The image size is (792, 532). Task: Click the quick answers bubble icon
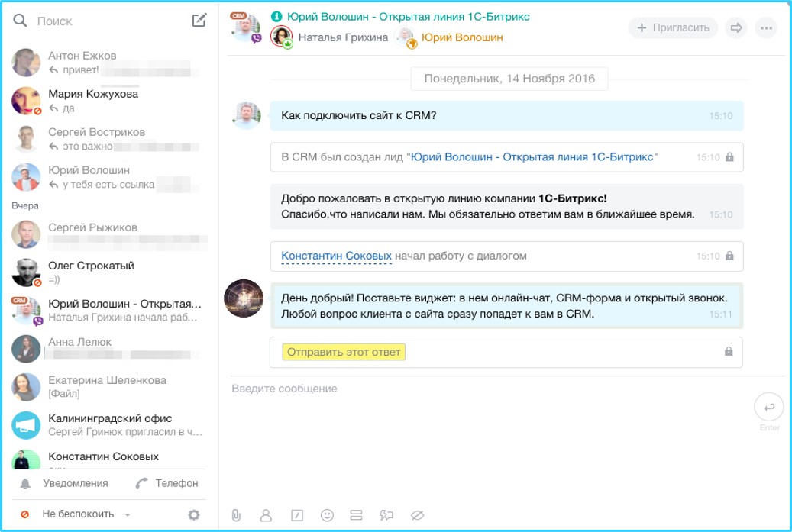click(x=386, y=515)
